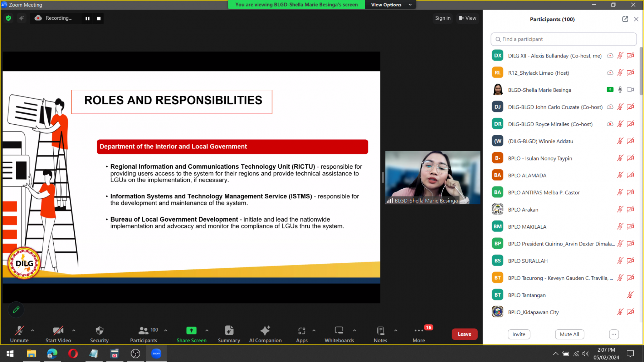Click the Share Screen button

tap(191, 334)
